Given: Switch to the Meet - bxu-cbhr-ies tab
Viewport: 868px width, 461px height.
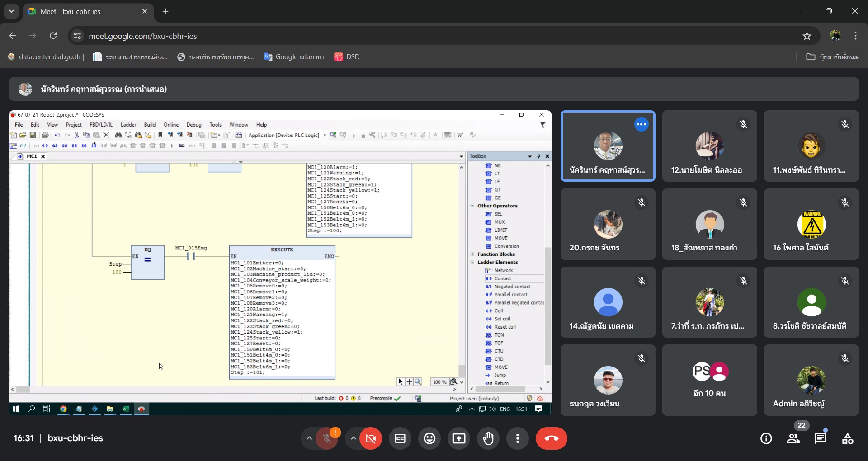Looking at the screenshot, I should (86, 12).
